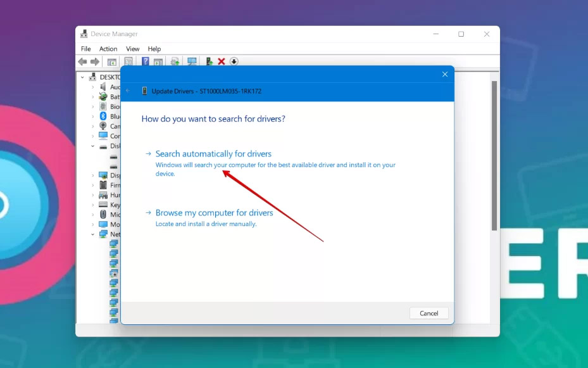This screenshot has width=588, height=368.
Task: Click the 'Locate and install a driver manually.' text
Action: [206, 224]
